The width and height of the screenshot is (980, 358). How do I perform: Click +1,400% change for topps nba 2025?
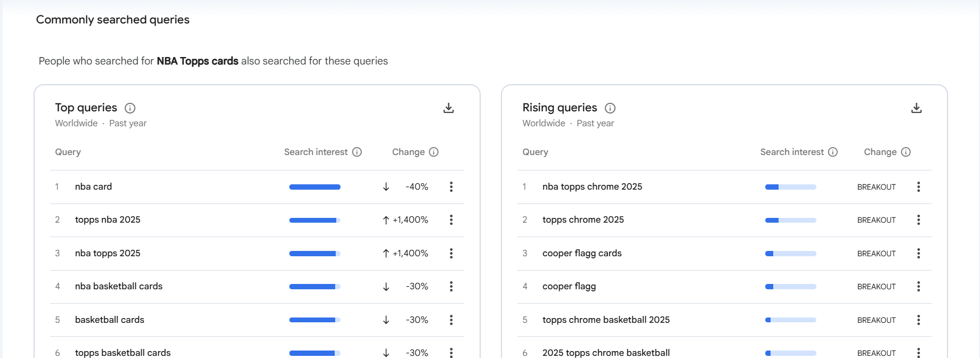pyautogui.click(x=410, y=219)
